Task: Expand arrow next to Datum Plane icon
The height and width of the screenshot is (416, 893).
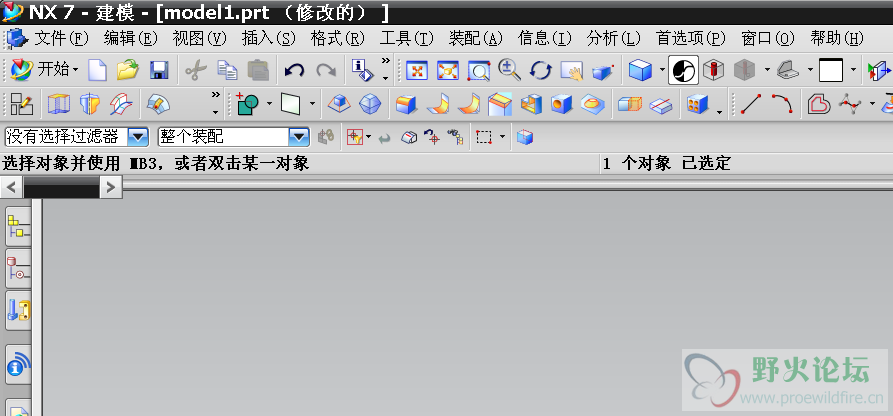Action: tap(313, 104)
